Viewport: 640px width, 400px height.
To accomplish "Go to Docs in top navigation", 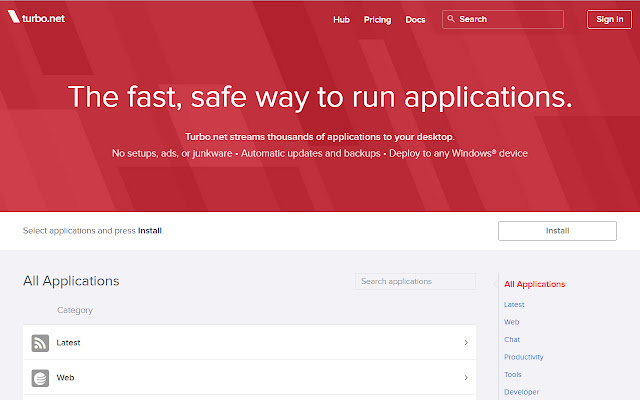I will click(415, 19).
